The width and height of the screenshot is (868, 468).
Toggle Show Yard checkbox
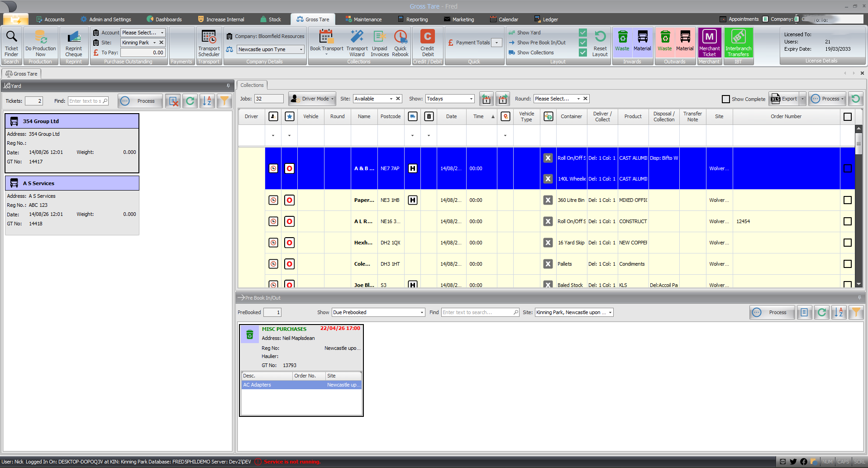583,33
